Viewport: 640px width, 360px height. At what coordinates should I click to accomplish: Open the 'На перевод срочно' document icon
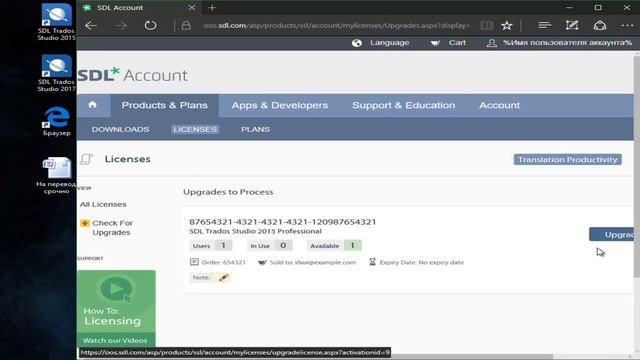[x=56, y=175]
